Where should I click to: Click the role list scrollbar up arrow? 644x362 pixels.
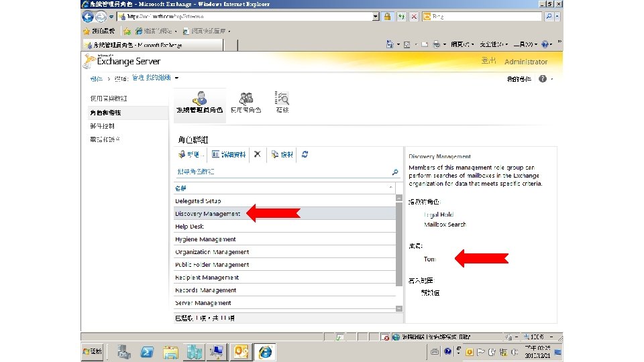pos(398,198)
